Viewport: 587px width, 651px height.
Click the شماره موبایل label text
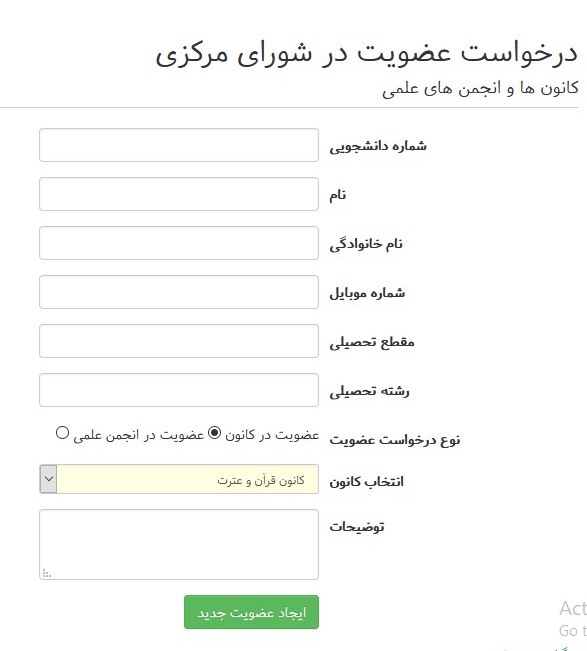click(x=367, y=293)
